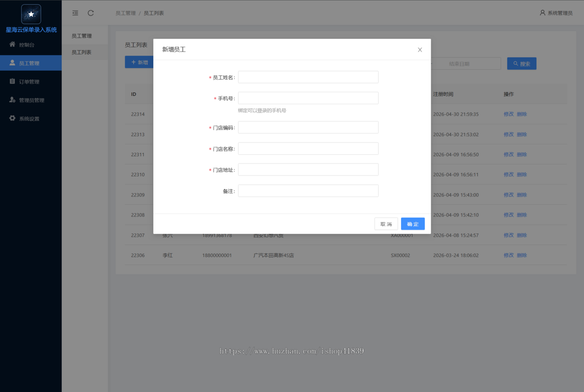Open 控制台 home icon in sidebar
This screenshot has height=392, width=584.
(x=13, y=44)
